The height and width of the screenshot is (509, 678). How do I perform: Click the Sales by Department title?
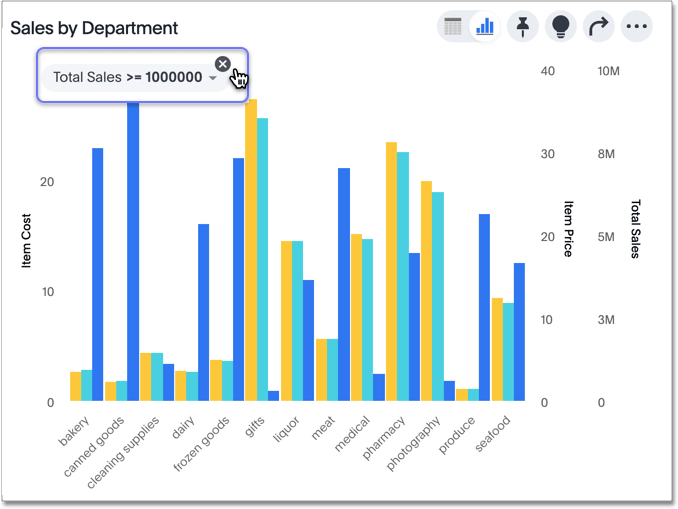click(94, 28)
